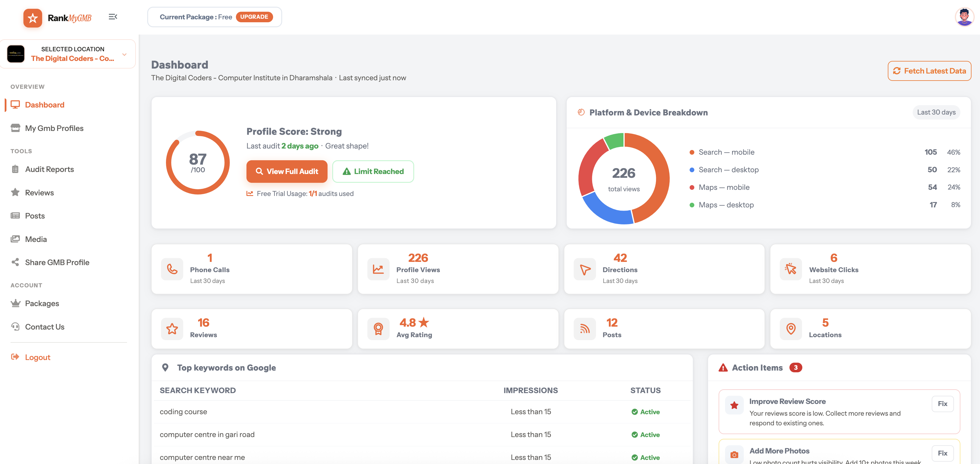
Task: Click the UPGRADE badge in package bar
Action: [254, 17]
